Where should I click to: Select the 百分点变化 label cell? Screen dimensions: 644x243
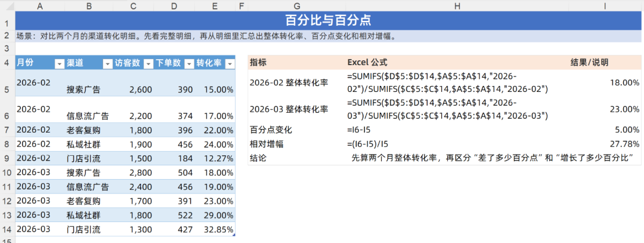pyautogui.click(x=296, y=130)
